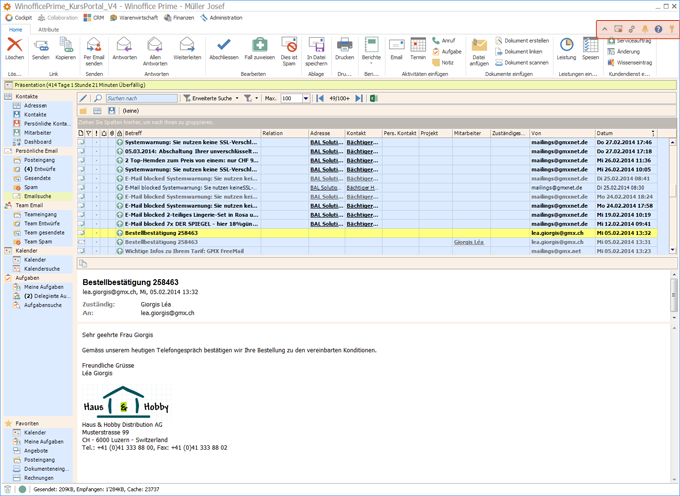The height and width of the screenshot is (496, 680).
Task: Open Giorgis Léa Mitarbeiter link
Action: pyautogui.click(x=468, y=242)
